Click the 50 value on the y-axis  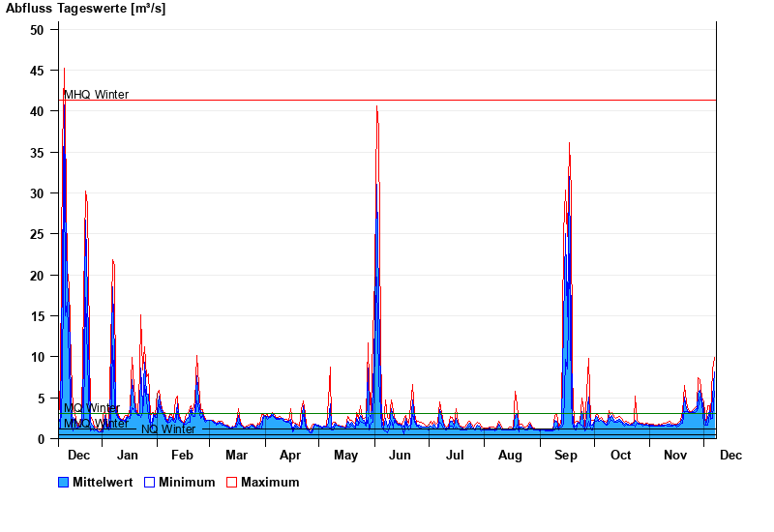pyautogui.click(x=37, y=30)
